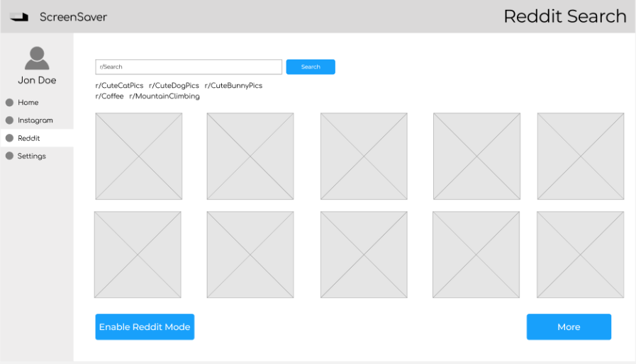
Task: Click the blue Search button
Action: pos(311,67)
